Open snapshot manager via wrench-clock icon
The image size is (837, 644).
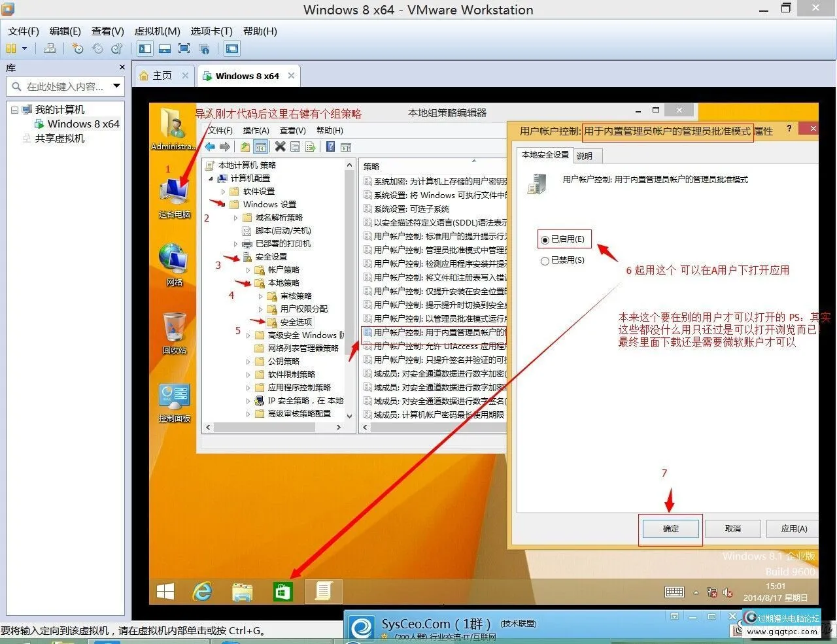click(x=116, y=48)
